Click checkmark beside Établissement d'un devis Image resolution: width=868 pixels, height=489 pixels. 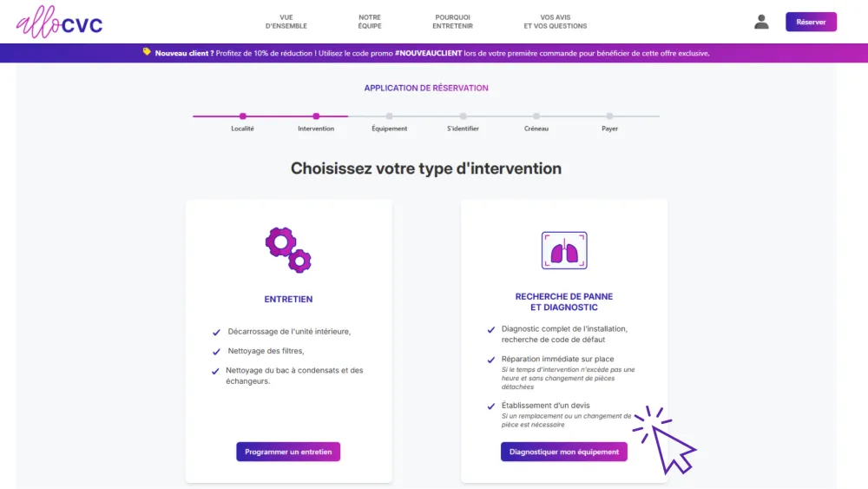point(491,406)
